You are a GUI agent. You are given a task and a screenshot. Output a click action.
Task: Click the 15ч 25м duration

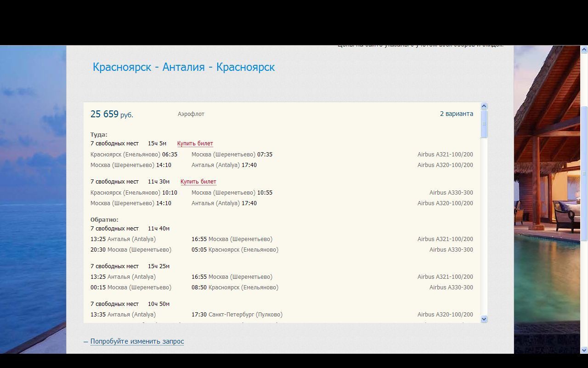tap(158, 266)
